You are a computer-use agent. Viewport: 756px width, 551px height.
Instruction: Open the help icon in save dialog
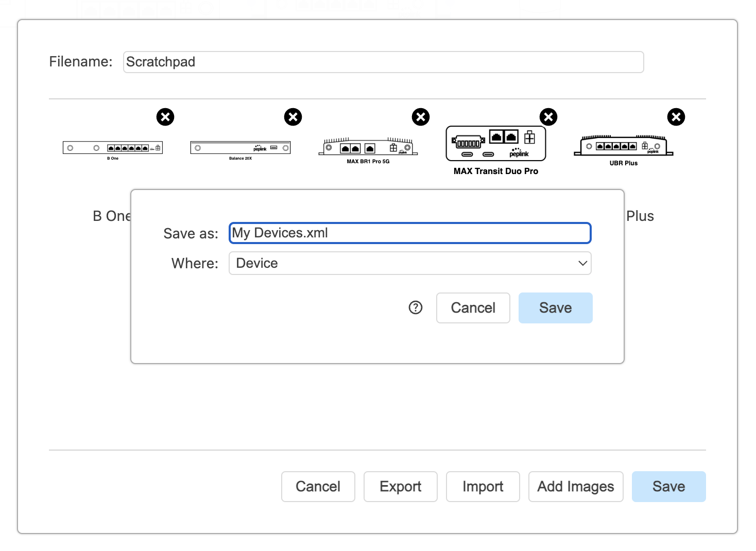tap(416, 307)
